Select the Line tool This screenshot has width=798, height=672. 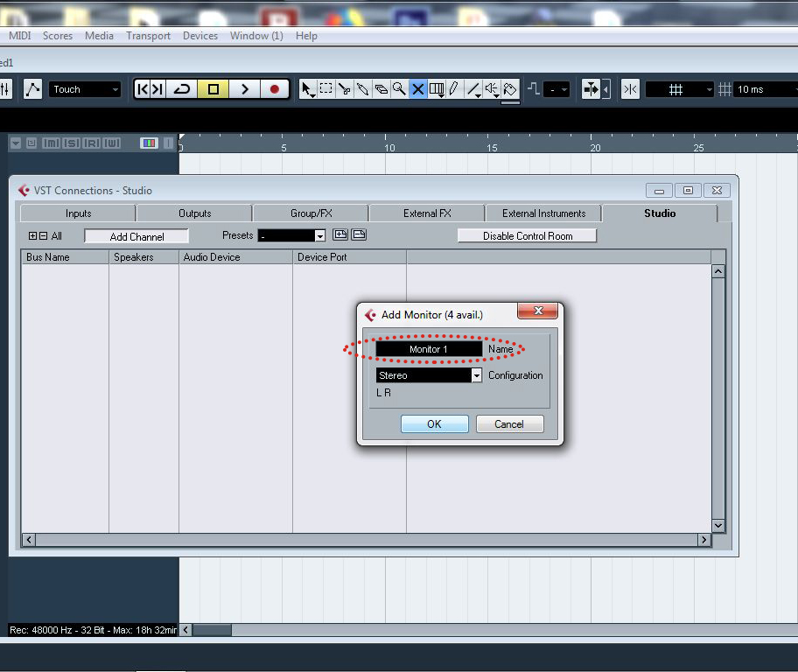click(x=473, y=89)
